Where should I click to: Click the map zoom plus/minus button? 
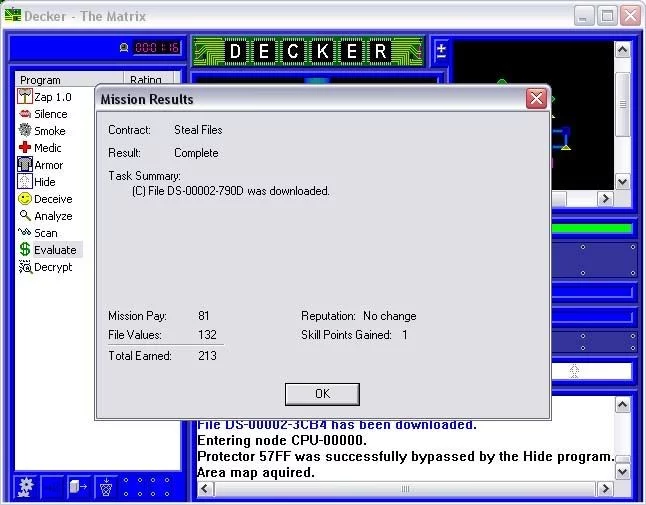(x=441, y=51)
